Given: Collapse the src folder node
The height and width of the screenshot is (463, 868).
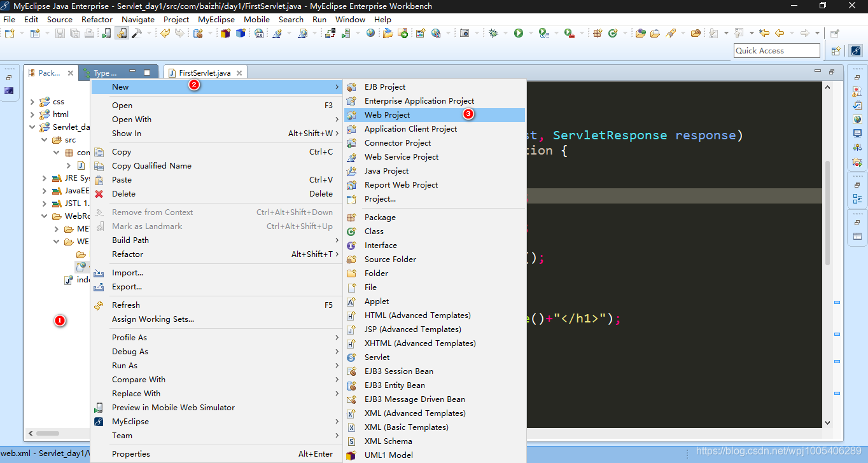Looking at the screenshot, I should (x=45, y=140).
